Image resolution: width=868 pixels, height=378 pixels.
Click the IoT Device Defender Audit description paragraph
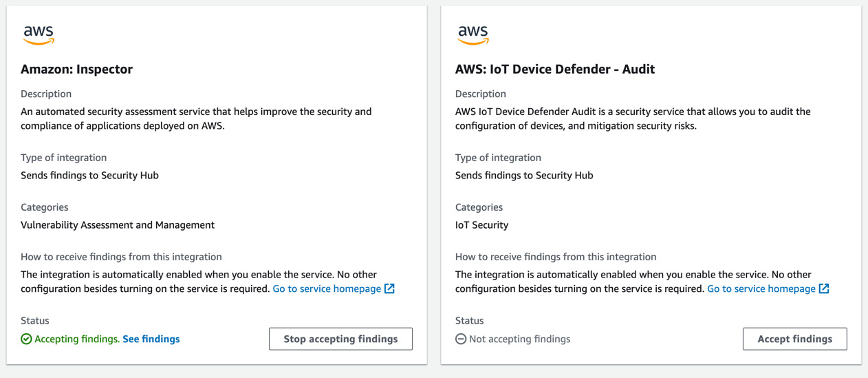[633, 118]
